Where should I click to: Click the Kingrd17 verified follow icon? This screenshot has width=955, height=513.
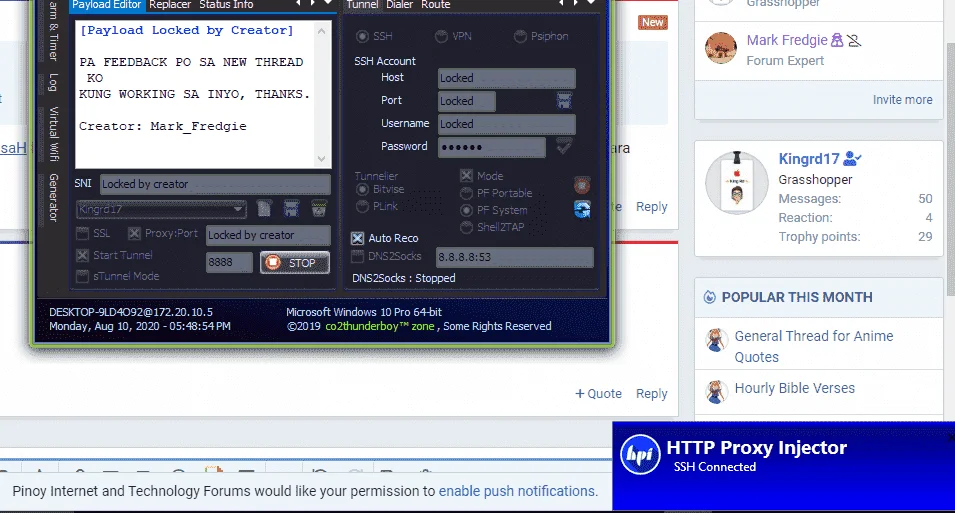click(x=852, y=159)
